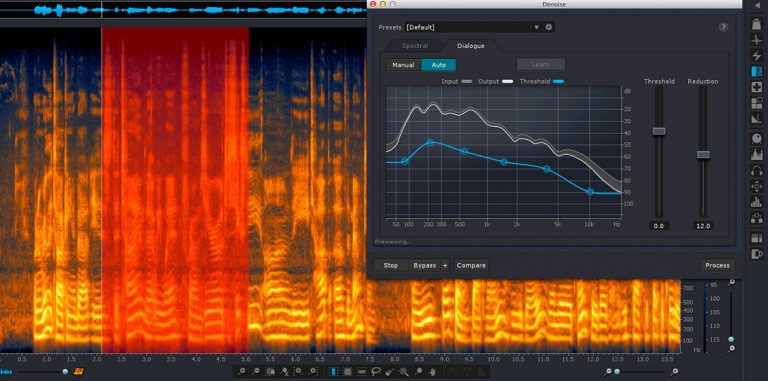Click the zoom to selection icon
This screenshot has width=768, height=381.
[270, 372]
